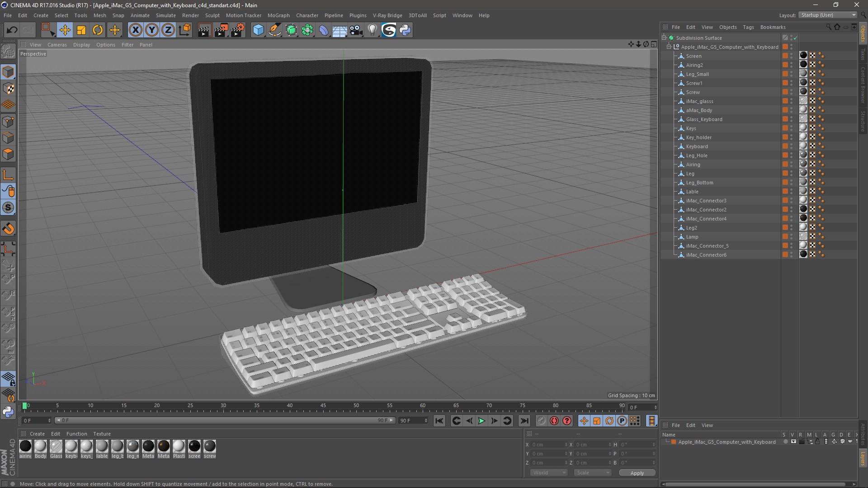Add a Light object
The image size is (868, 488).
click(x=372, y=30)
